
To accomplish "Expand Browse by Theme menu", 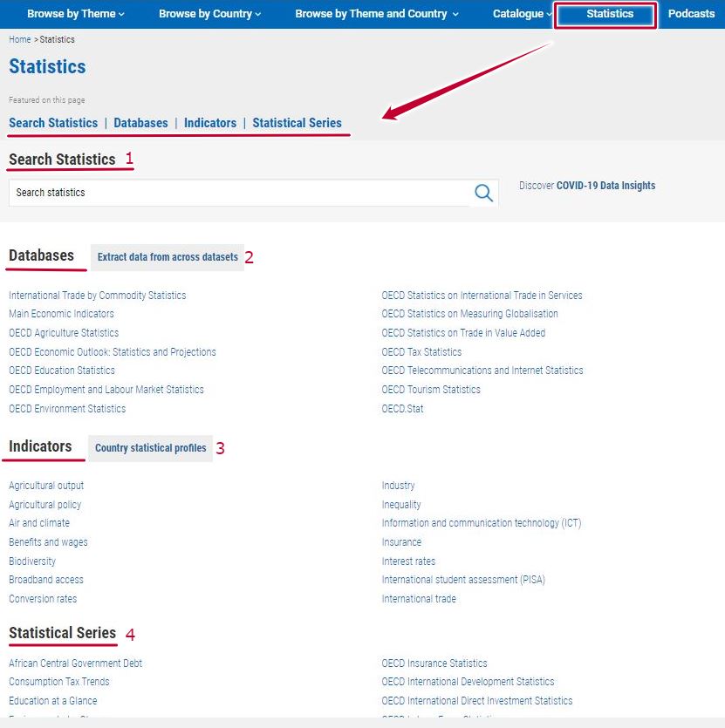I will click(76, 14).
